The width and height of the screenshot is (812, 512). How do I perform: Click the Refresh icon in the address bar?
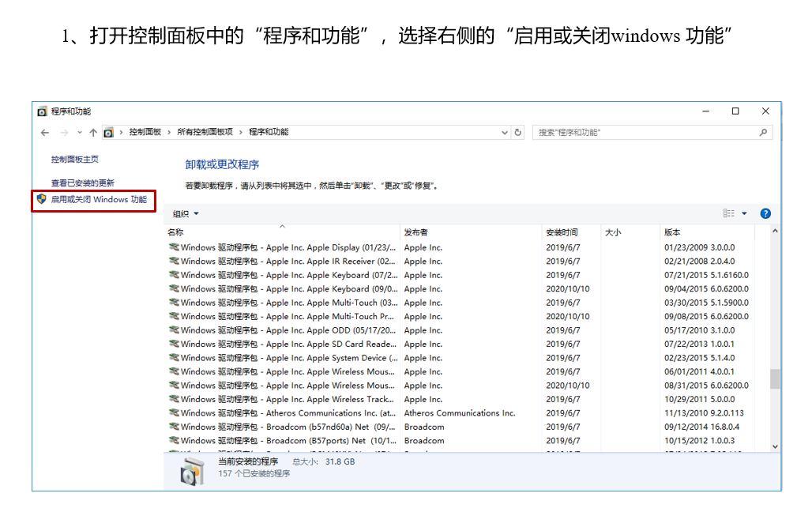[x=519, y=132]
